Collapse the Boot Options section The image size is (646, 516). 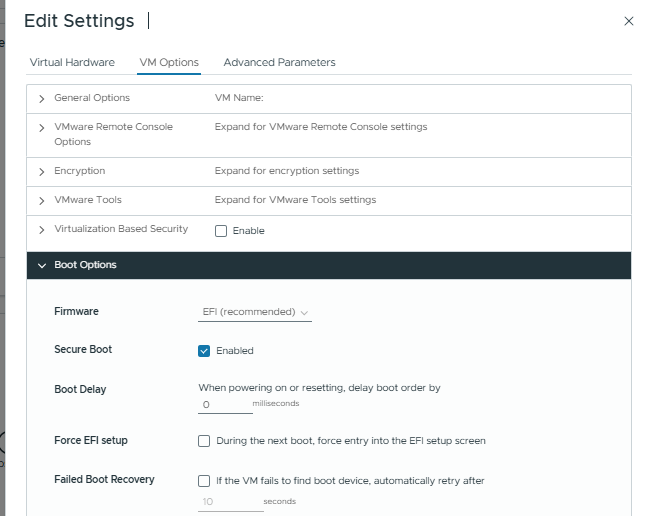pos(42,266)
